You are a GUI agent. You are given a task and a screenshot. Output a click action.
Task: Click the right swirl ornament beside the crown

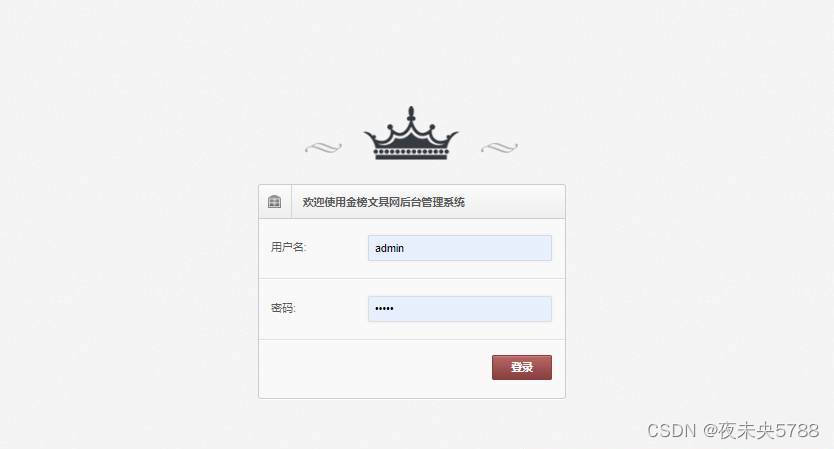tap(499, 147)
